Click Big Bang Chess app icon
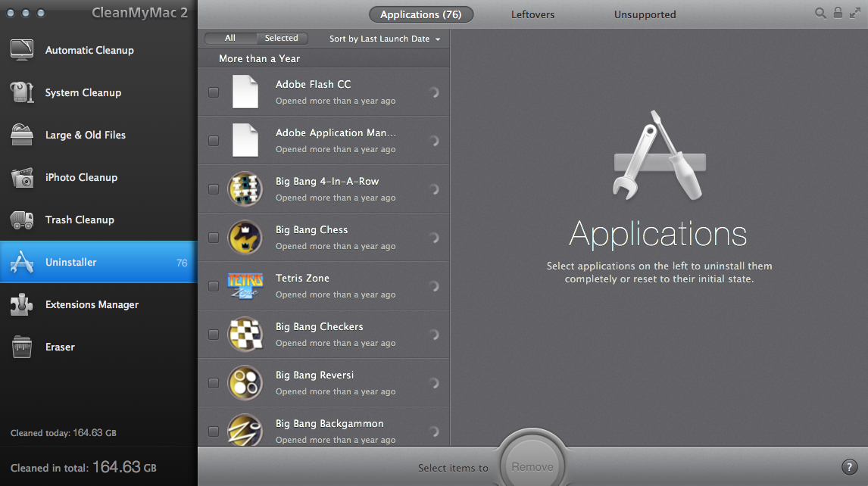Viewport: 868px width, 486px height. coord(245,238)
